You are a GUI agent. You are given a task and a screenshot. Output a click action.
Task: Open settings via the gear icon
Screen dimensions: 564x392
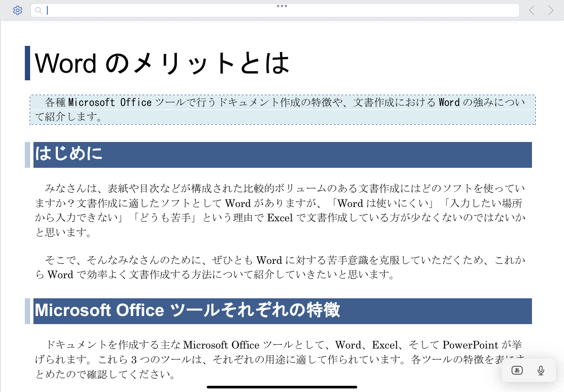point(18,11)
